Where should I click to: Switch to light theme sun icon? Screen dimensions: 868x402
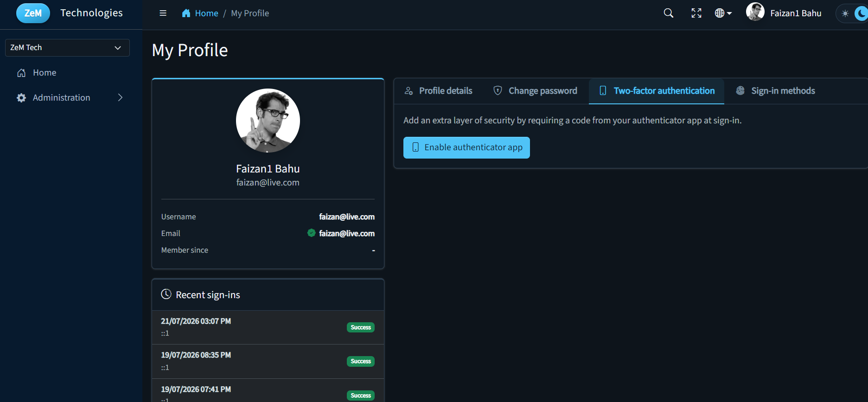coord(845,13)
